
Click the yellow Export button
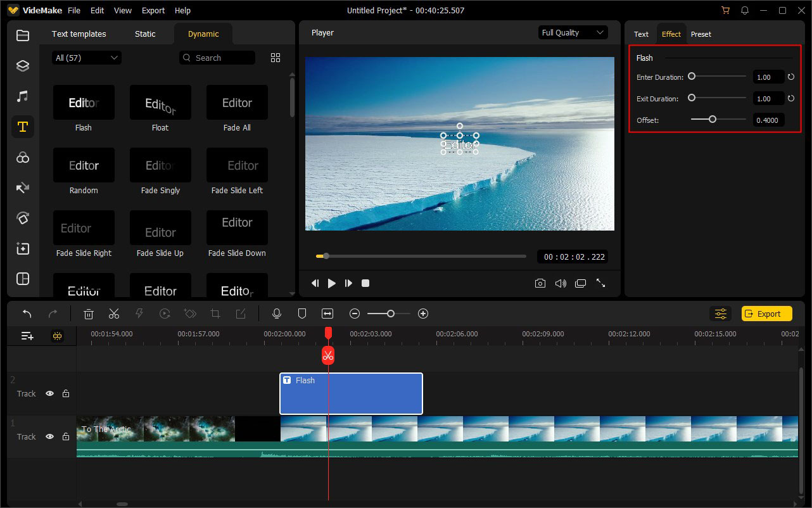(x=767, y=314)
